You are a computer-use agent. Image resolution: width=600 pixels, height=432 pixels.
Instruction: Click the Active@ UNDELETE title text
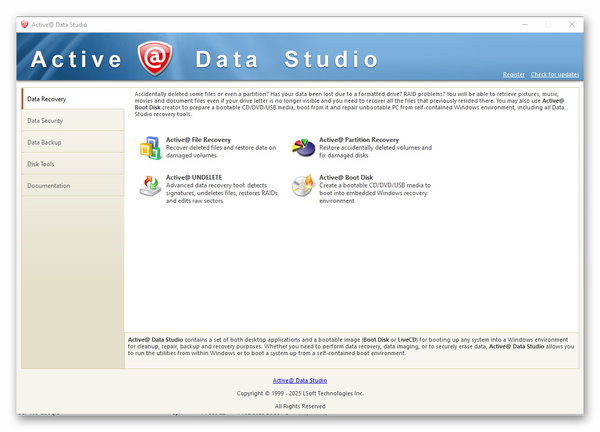tap(194, 178)
